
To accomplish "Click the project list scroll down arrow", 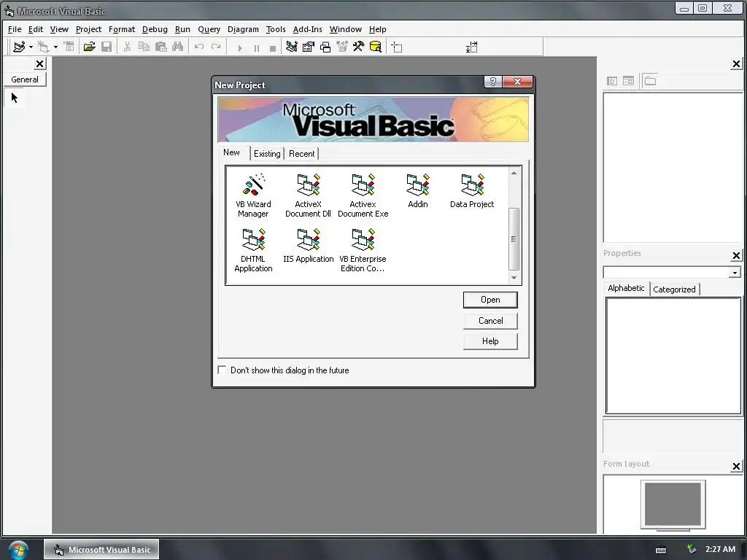I will [514, 278].
